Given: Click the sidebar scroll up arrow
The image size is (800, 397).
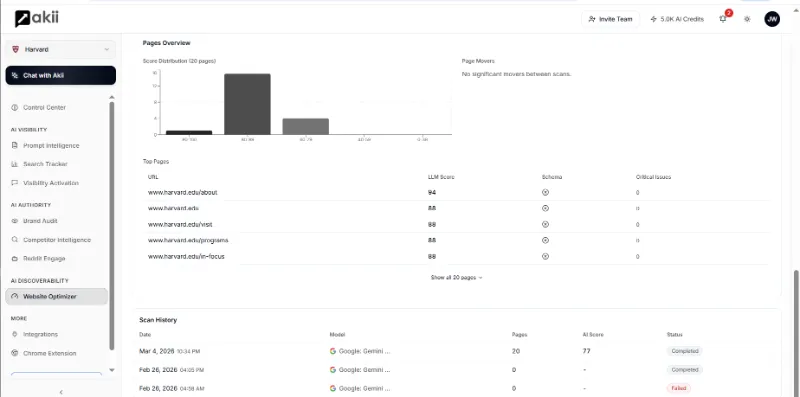Looking at the screenshot, I should point(112,97).
